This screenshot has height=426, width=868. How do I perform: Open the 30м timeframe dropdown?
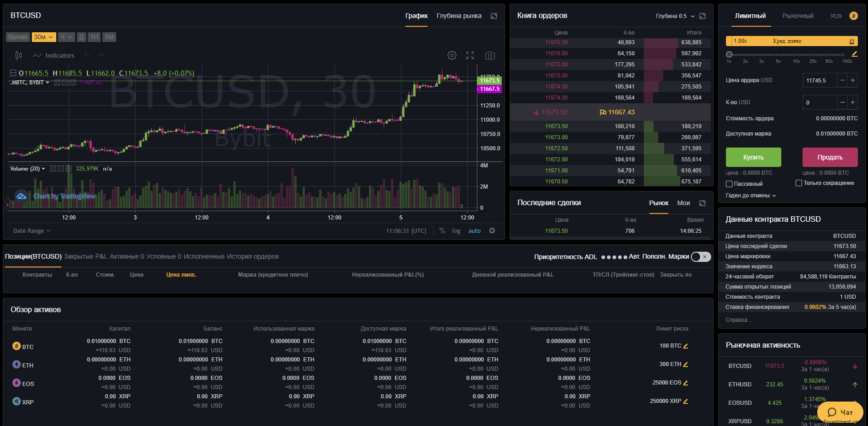coord(44,37)
